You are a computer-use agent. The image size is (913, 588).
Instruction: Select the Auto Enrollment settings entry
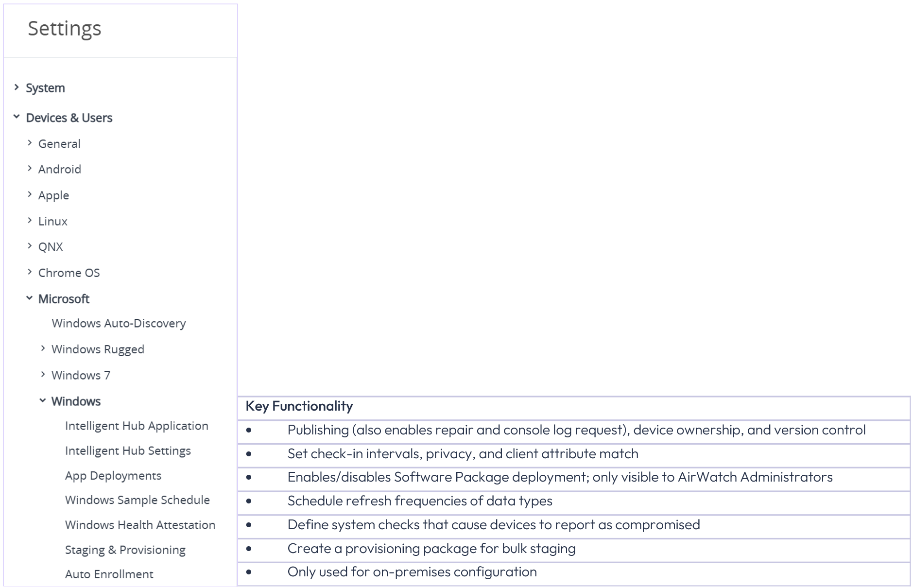pyautogui.click(x=110, y=574)
